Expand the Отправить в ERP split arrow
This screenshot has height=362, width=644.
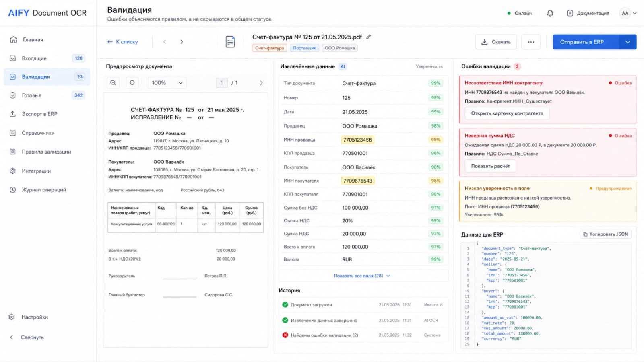[627, 42]
